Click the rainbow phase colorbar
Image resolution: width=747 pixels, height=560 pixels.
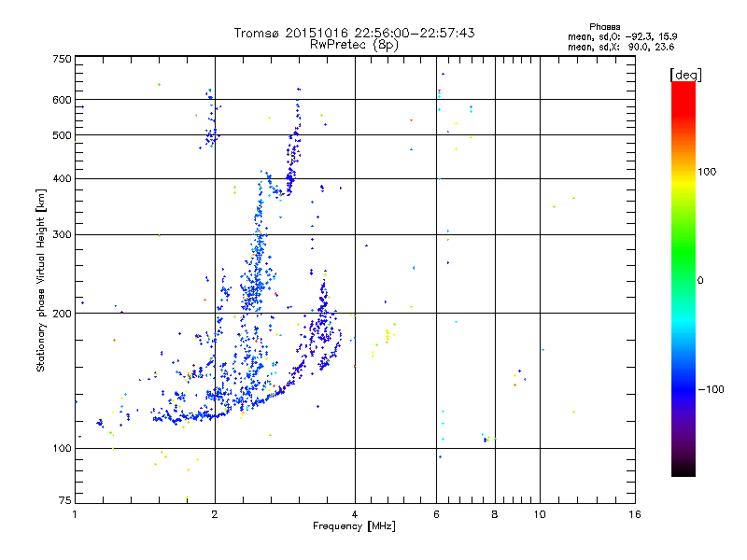(684, 278)
